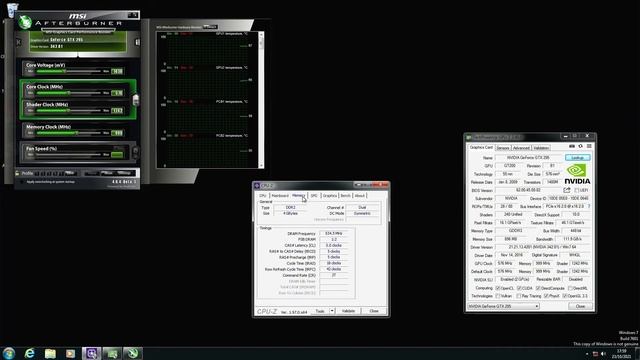Viewport: 640px width, 360px height.
Task: Click the Core Voltage slider in Afterburner
Action: click(x=69, y=71)
